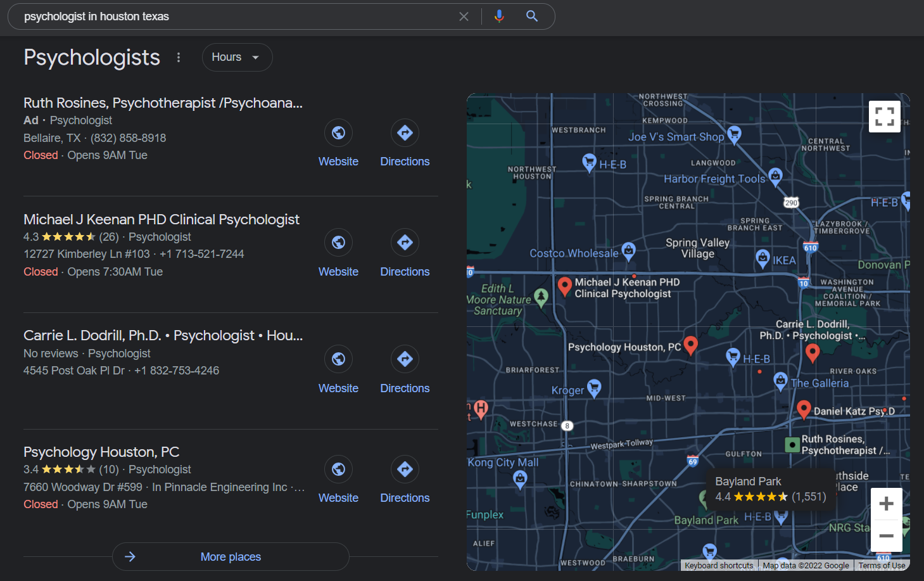Open map Terms of Use link
924x581 pixels.
click(882, 565)
